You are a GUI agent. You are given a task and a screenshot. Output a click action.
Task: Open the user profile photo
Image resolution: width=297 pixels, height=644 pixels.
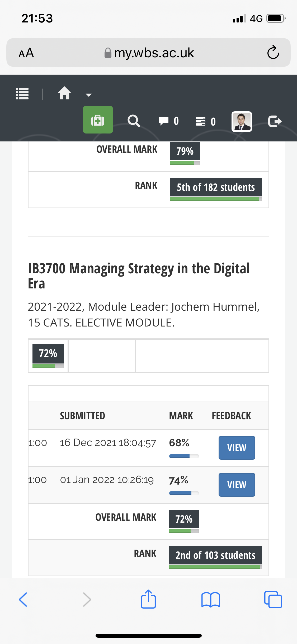coord(242,121)
